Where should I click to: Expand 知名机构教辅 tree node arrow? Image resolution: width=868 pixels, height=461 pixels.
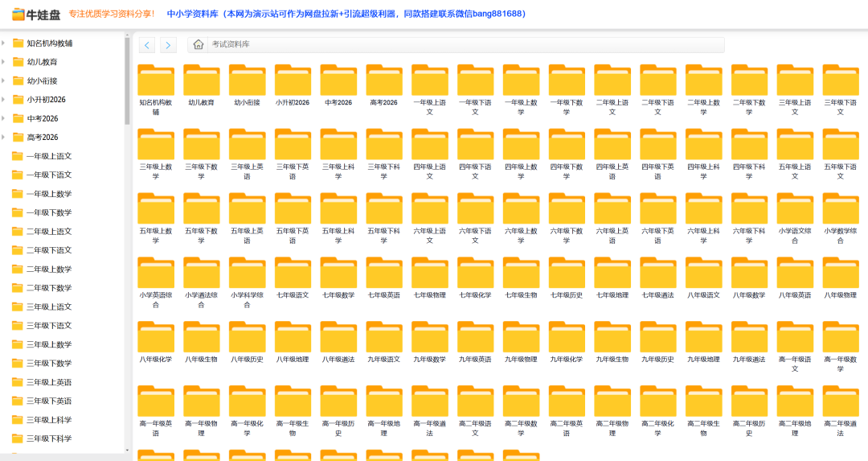(x=4, y=43)
